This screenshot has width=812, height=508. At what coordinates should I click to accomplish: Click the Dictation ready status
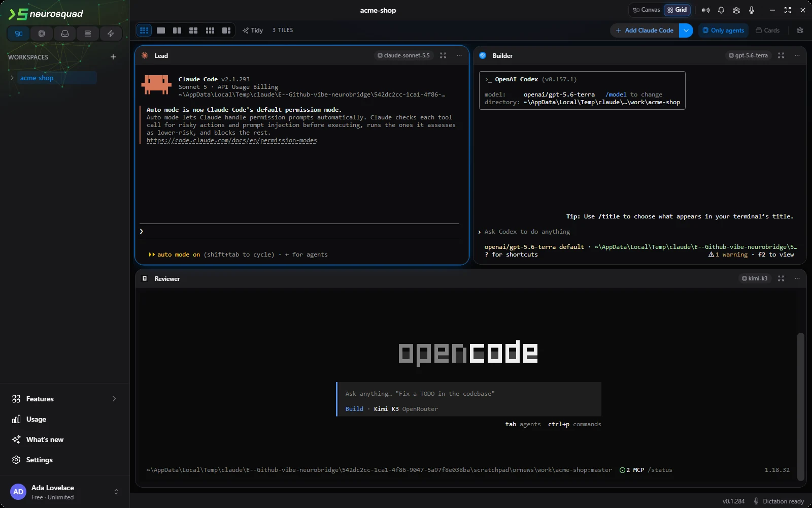(779, 501)
